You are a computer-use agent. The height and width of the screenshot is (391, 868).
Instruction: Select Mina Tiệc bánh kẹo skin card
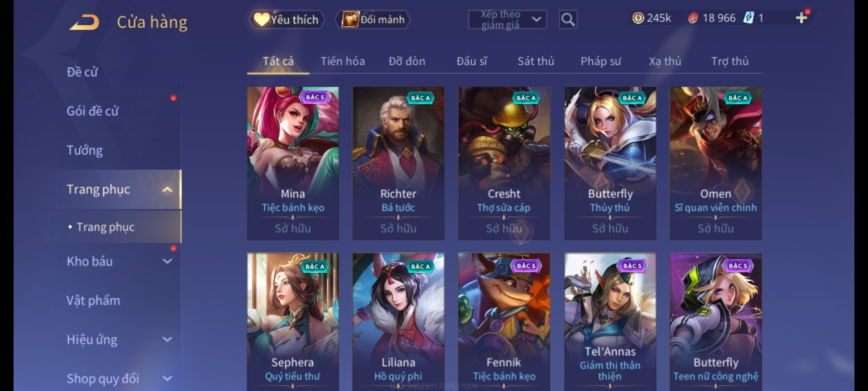[x=293, y=163]
